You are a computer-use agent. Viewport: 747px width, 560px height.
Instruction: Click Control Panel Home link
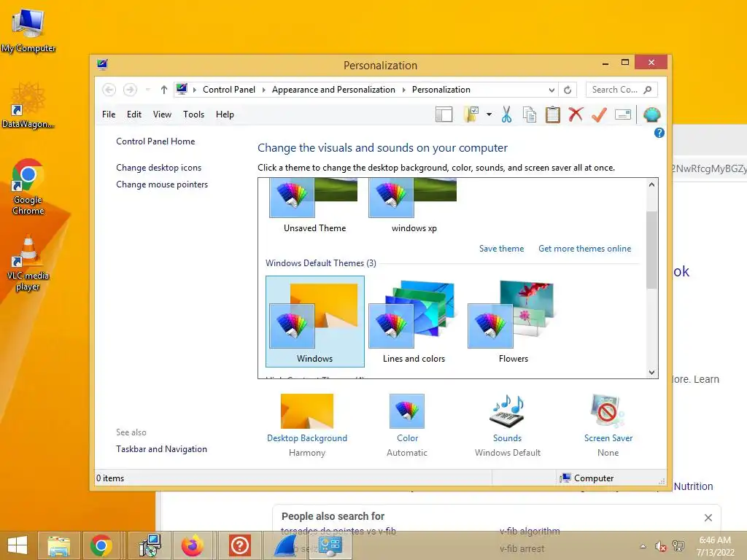pyautogui.click(x=155, y=141)
